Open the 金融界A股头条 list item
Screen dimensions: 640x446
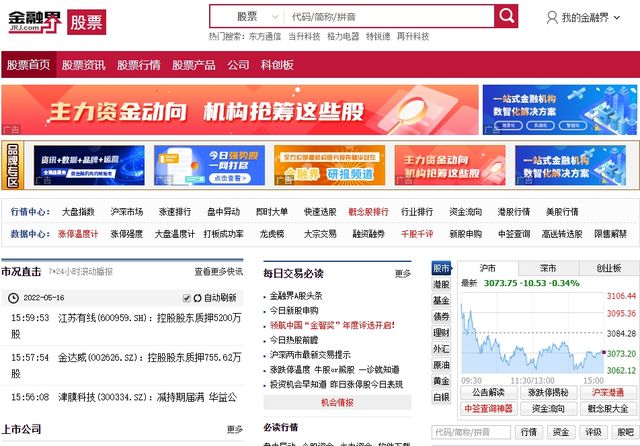[296, 296]
